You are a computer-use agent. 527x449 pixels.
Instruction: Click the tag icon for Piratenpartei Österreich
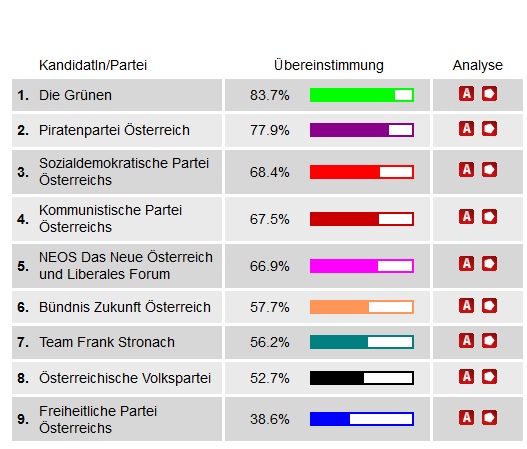(x=489, y=129)
